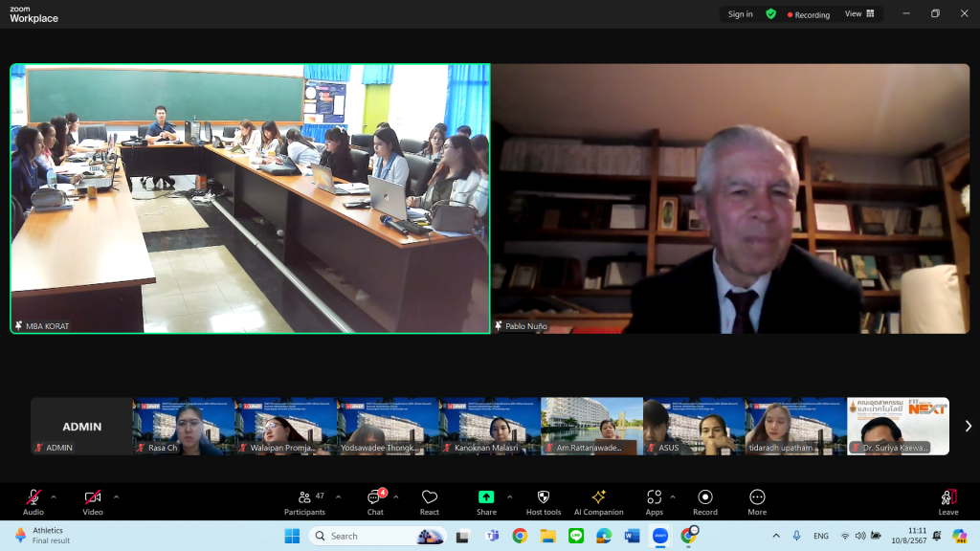Open Microsoft Word from the taskbar
The width and height of the screenshot is (980, 551).
[x=632, y=536]
